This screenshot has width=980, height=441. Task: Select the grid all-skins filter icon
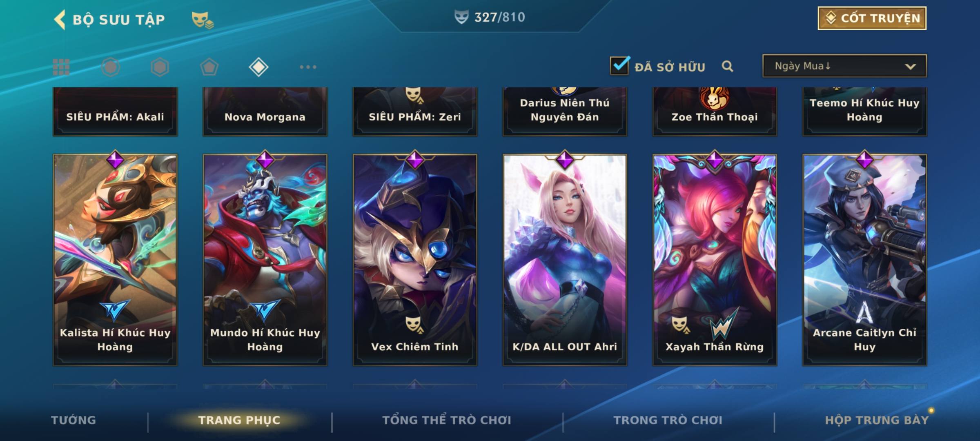[61, 67]
